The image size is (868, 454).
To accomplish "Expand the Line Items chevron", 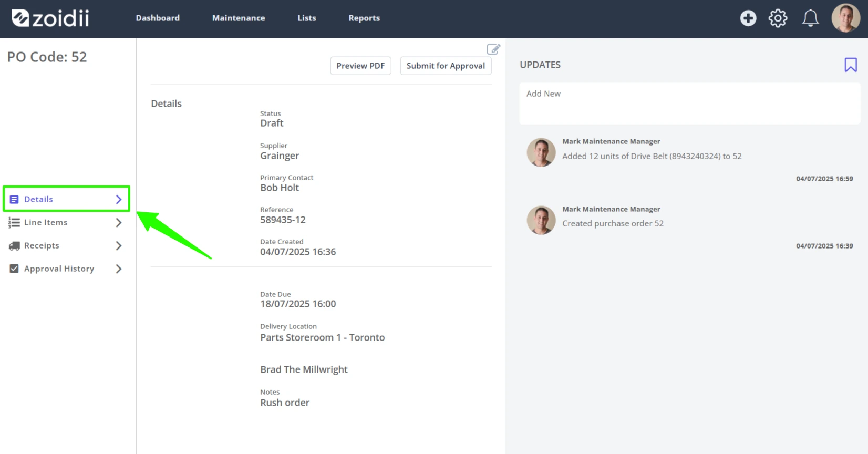I will pos(119,223).
